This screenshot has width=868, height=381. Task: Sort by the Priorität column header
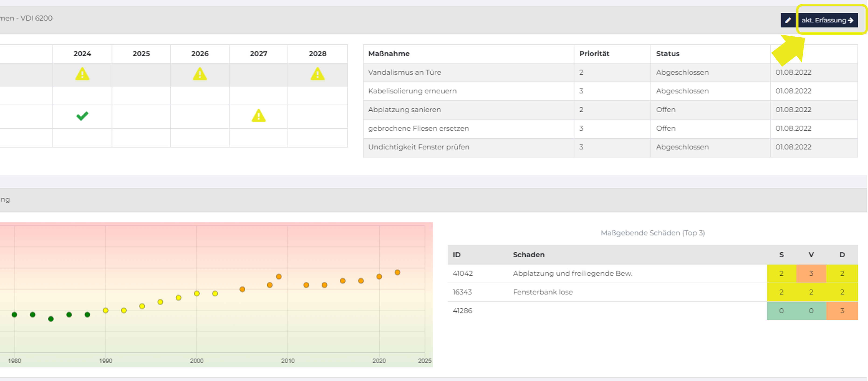[594, 54]
